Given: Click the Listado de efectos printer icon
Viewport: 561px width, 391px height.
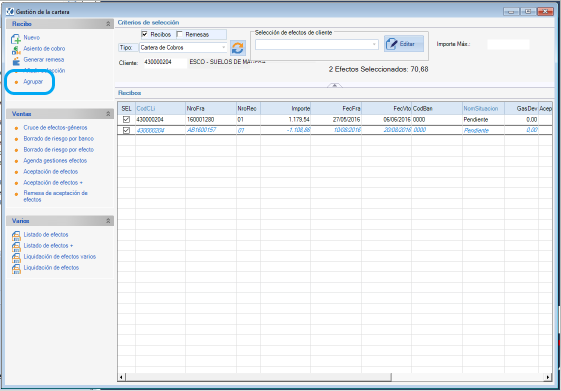Looking at the screenshot, I should tap(16, 235).
